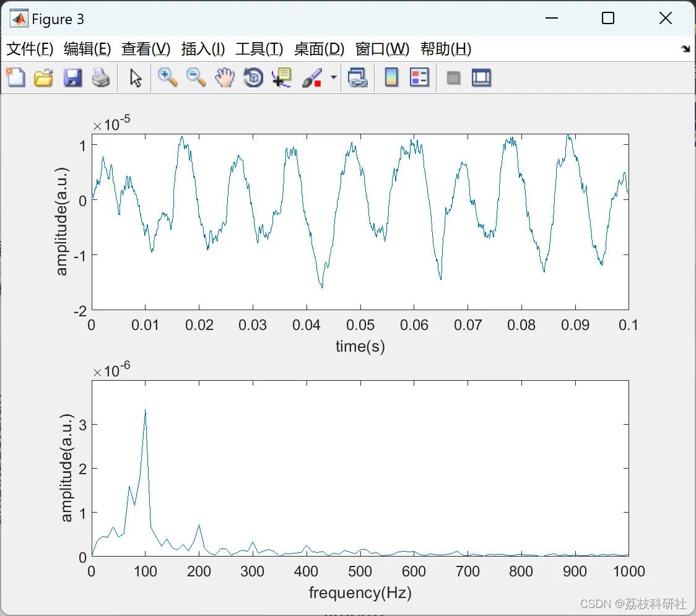Minimize the Figure 3 window

point(551,18)
